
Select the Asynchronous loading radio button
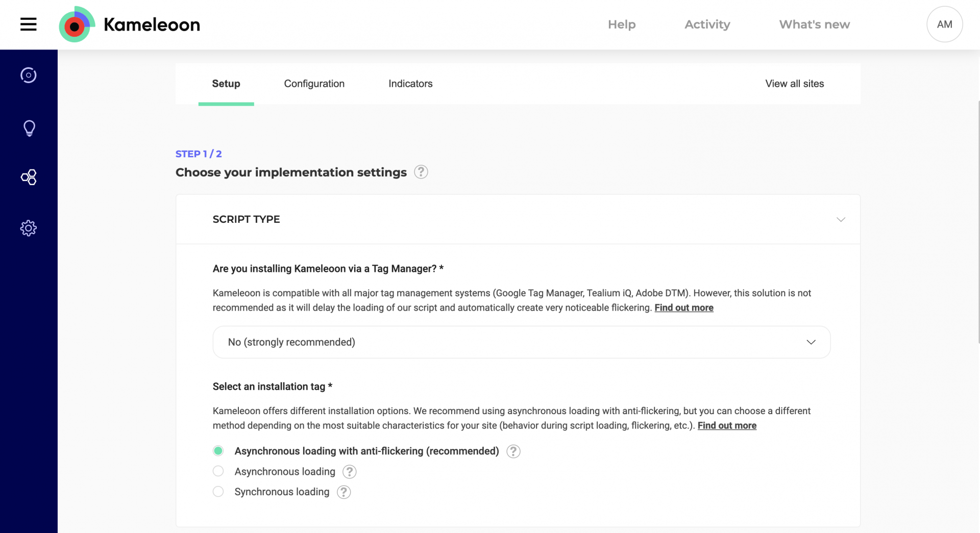(x=218, y=471)
